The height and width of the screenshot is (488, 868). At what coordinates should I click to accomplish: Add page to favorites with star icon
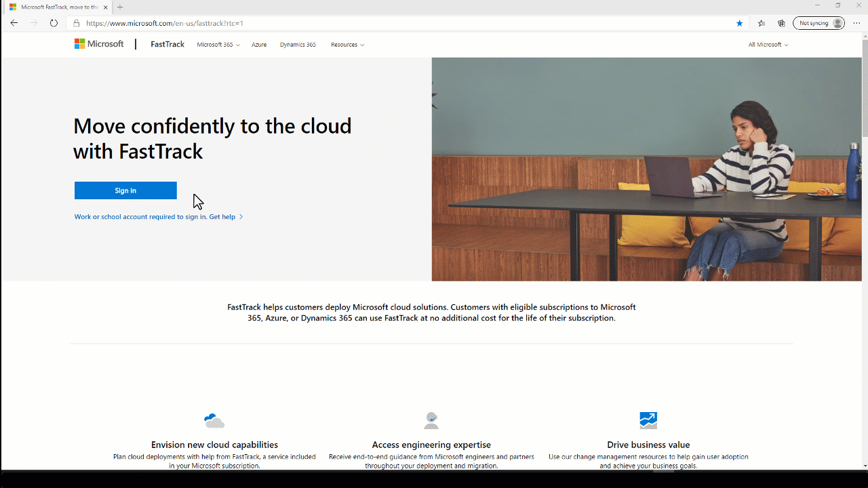[739, 22]
